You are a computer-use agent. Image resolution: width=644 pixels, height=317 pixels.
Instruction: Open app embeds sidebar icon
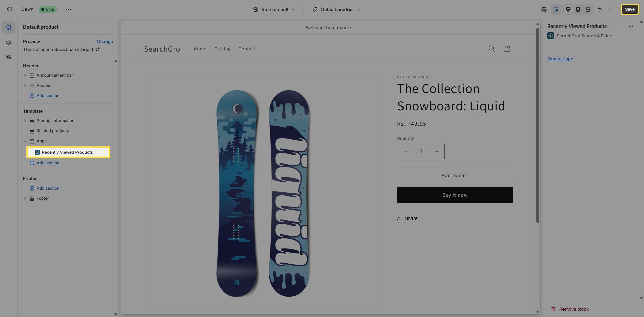coord(9,57)
